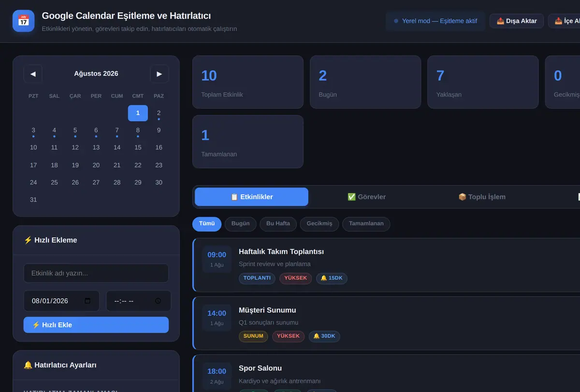The image size is (580, 392).
Task: Click Hızlı Ekleme panel header
Action: pos(96,240)
